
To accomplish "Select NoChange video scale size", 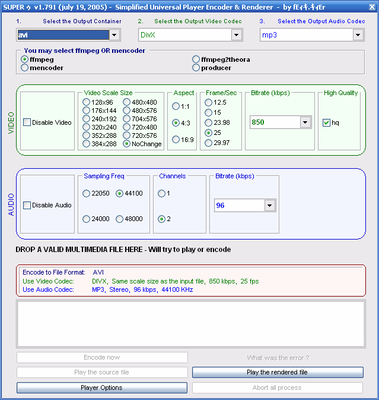I will pyautogui.click(x=127, y=144).
